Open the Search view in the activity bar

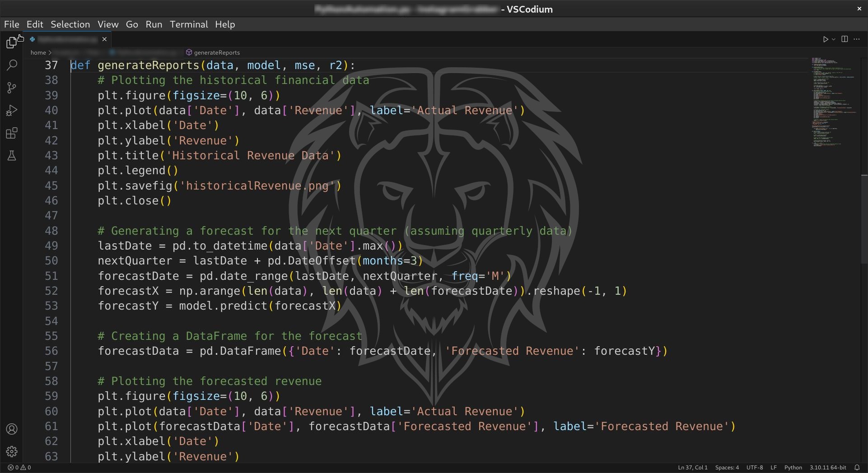[12, 65]
